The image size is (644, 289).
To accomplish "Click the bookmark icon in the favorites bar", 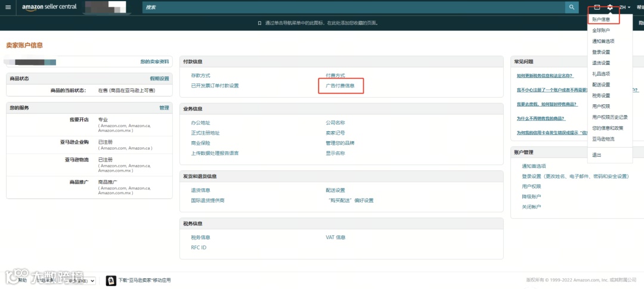I will [259, 23].
